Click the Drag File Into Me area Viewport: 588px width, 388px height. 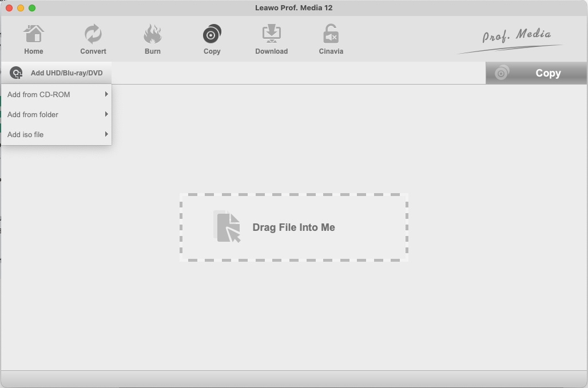293,227
